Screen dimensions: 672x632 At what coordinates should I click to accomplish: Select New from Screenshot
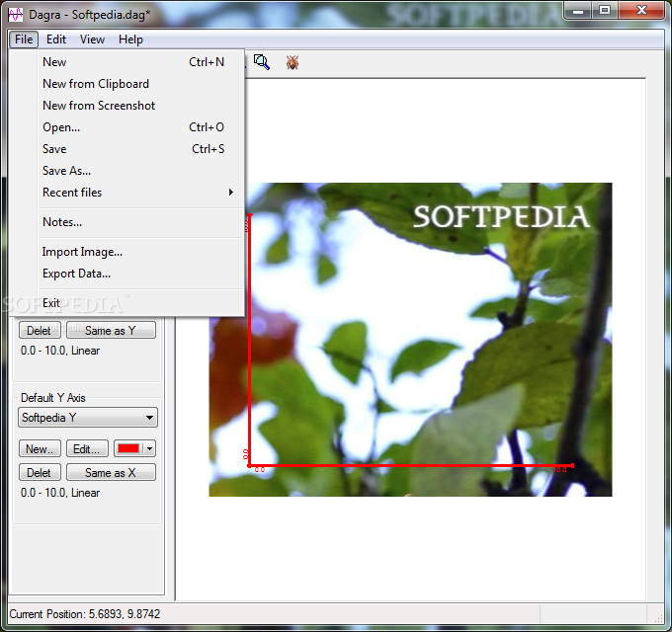[139, 106]
